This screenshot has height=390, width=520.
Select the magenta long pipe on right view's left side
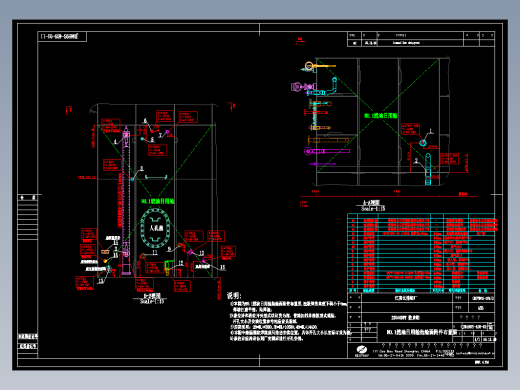coord(327,151)
